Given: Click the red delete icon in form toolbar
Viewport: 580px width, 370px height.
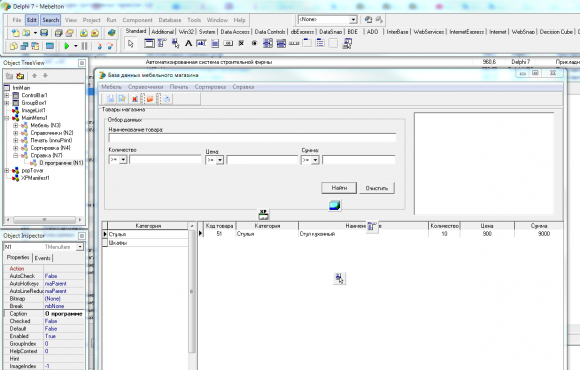Looking at the screenshot, I should point(135,99).
